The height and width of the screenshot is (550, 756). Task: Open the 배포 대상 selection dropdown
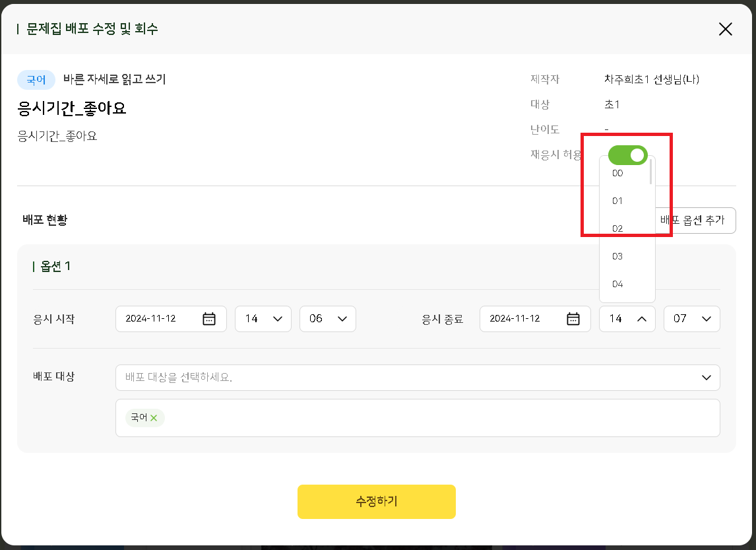(x=417, y=378)
